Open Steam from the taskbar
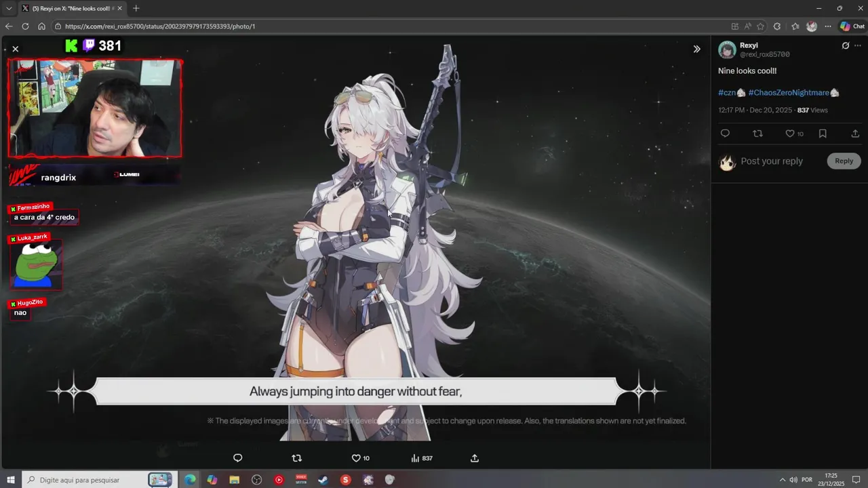 click(323, 480)
